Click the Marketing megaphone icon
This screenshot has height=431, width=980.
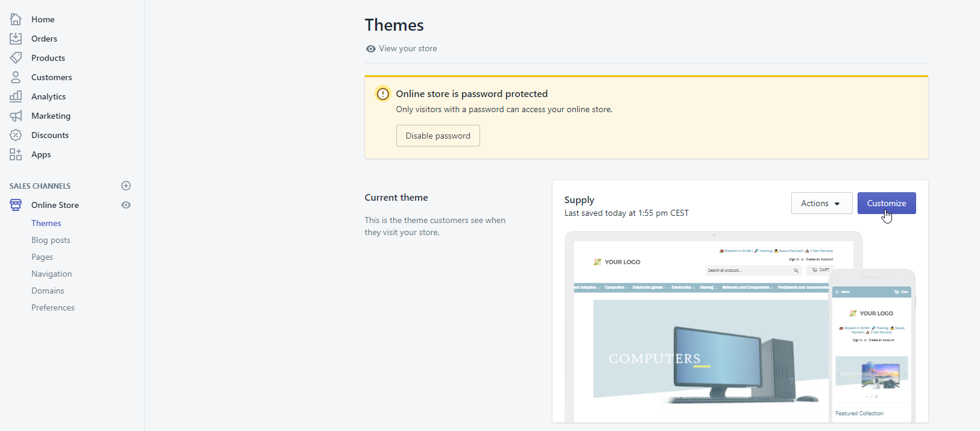click(16, 116)
